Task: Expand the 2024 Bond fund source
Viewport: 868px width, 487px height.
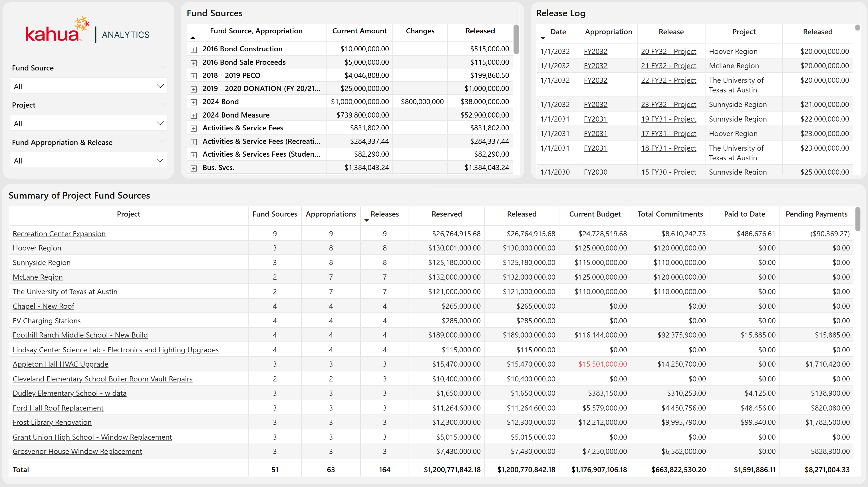Action: [194, 102]
